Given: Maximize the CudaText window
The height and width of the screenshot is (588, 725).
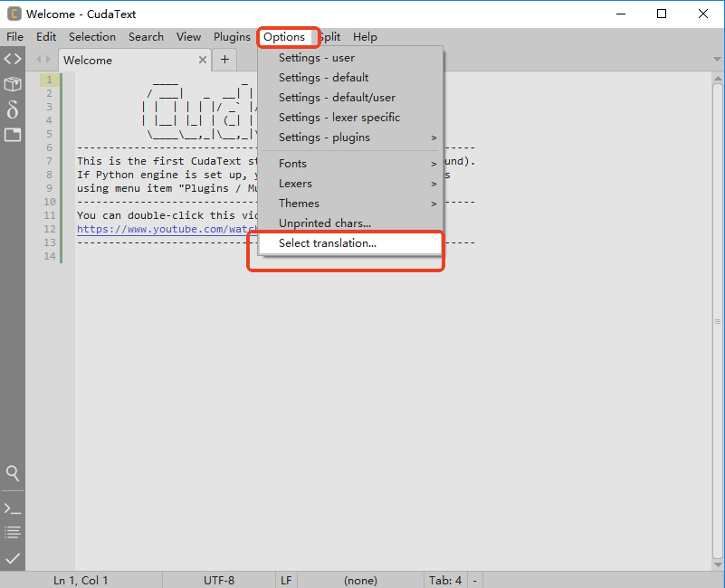Looking at the screenshot, I should (662, 14).
